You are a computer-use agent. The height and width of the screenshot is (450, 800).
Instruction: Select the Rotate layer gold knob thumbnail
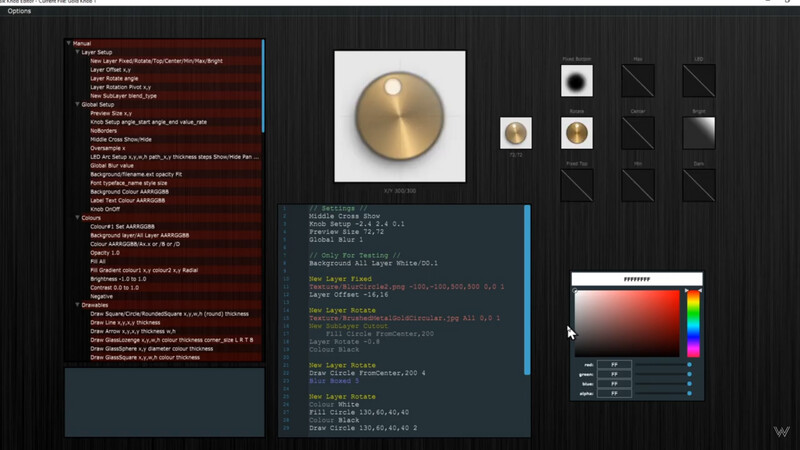[x=577, y=133]
